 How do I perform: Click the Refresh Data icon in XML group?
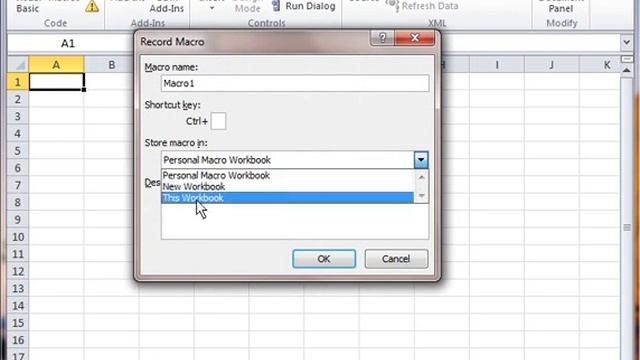393,5
